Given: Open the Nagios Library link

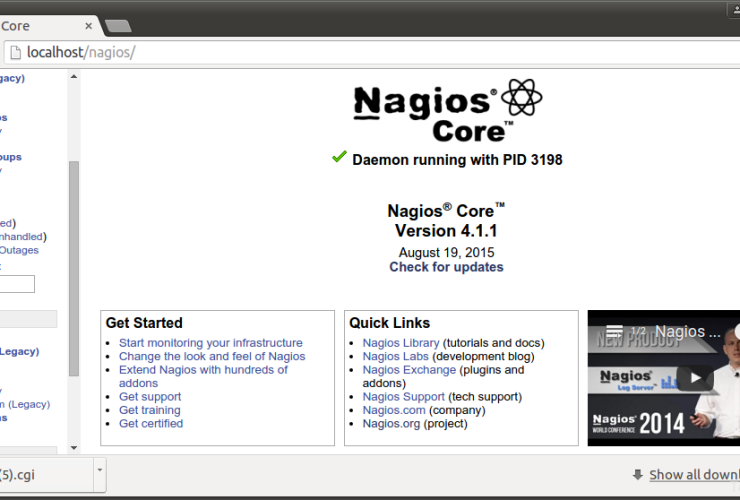Looking at the screenshot, I should (x=401, y=343).
